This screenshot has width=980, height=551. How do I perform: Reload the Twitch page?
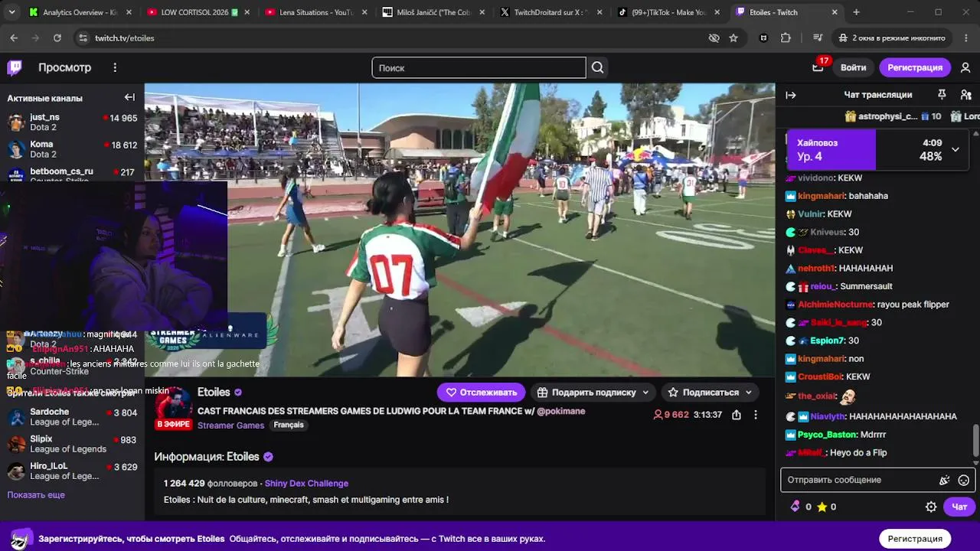(57, 37)
